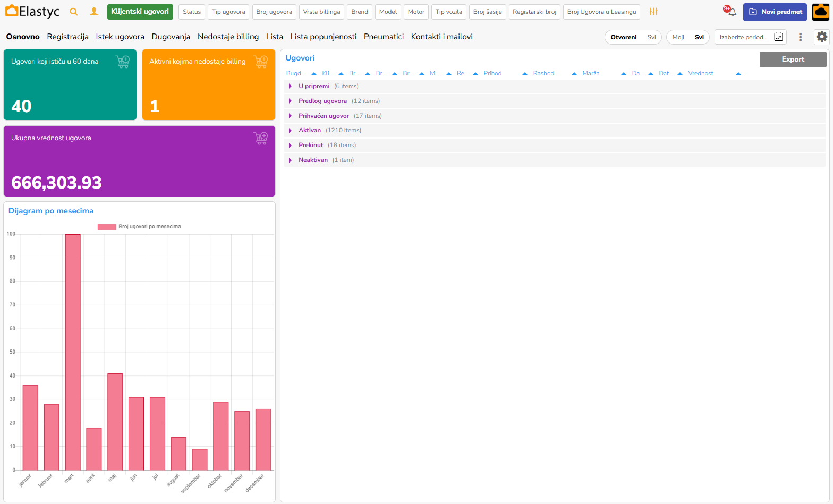Screen dimensions: 833x504
Task: Switch to the Lista tab
Action: (x=275, y=37)
